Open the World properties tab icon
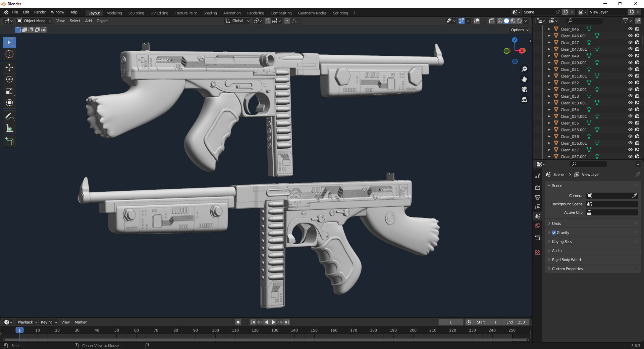The height and width of the screenshot is (349, 644). click(x=538, y=226)
